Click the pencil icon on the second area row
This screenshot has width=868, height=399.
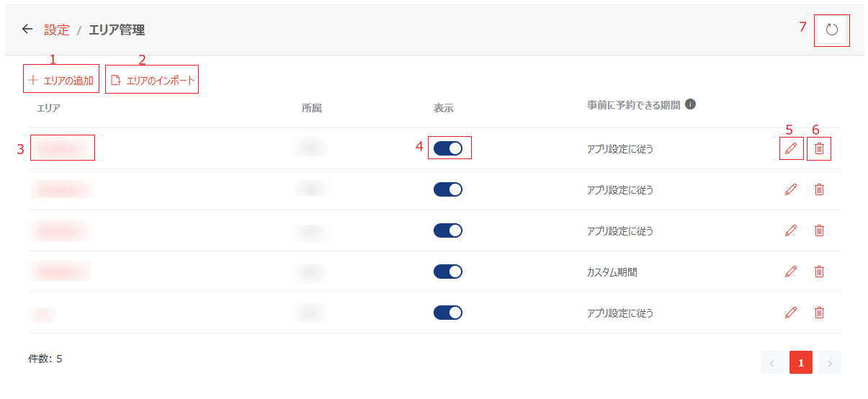(791, 189)
